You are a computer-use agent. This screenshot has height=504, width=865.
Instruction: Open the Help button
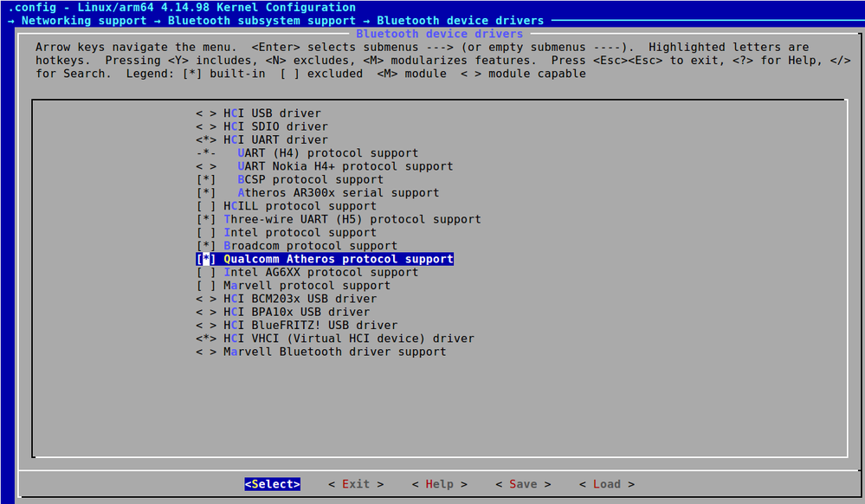tap(440, 484)
